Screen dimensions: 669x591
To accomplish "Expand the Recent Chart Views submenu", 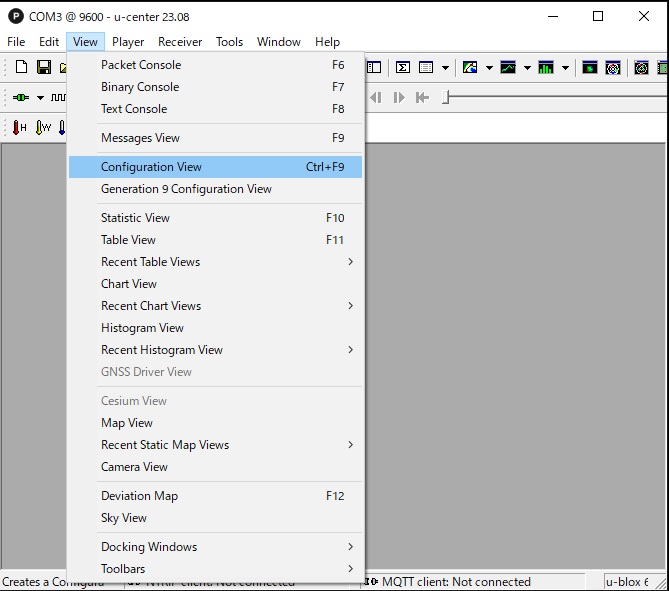I will coord(215,306).
